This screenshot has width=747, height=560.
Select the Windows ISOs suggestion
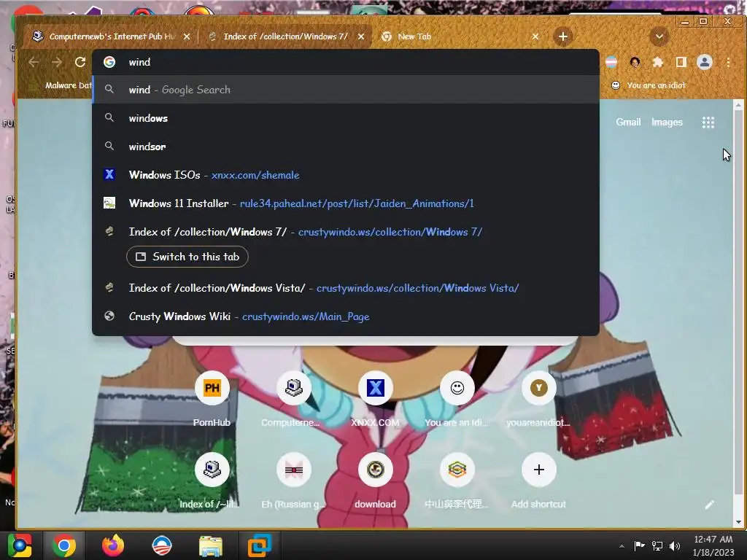tap(346, 175)
